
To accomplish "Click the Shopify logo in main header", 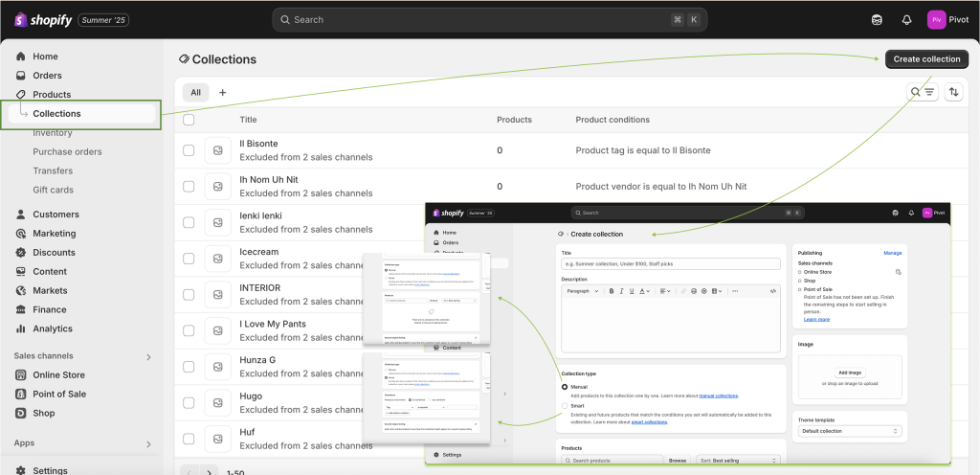I will pyautogui.click(x=42, y=20).
